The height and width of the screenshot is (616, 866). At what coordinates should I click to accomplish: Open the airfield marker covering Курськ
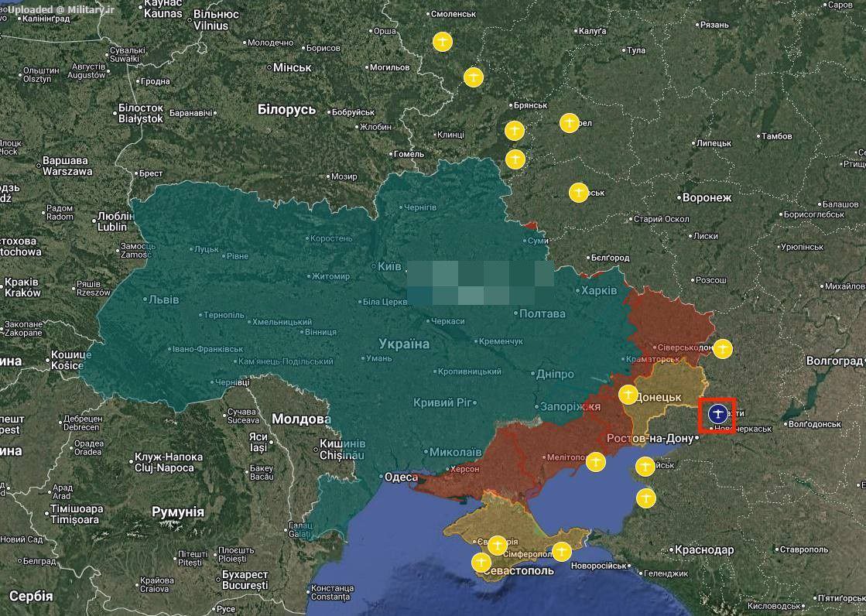(578, 192)
